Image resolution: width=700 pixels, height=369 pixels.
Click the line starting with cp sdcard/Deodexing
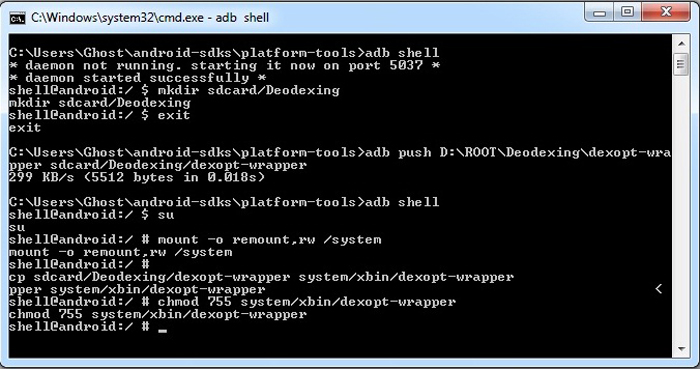pyautogui.click(x=261, y=277)
